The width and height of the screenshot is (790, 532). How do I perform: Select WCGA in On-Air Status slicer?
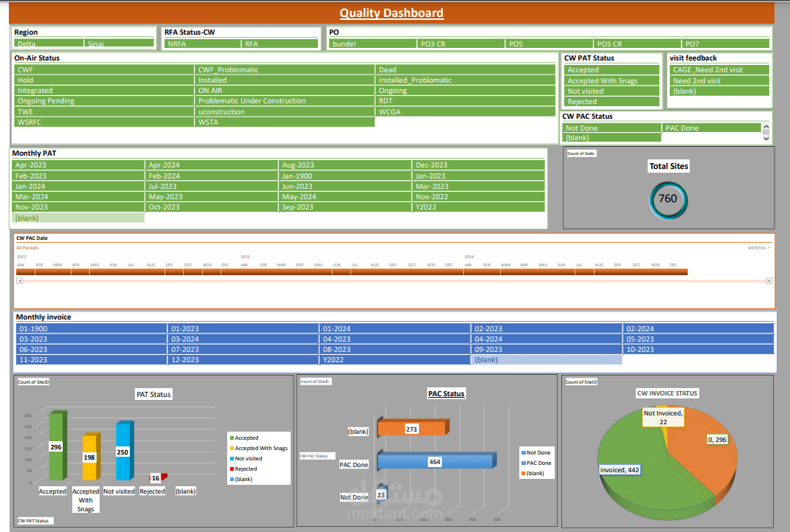point(465,112)
